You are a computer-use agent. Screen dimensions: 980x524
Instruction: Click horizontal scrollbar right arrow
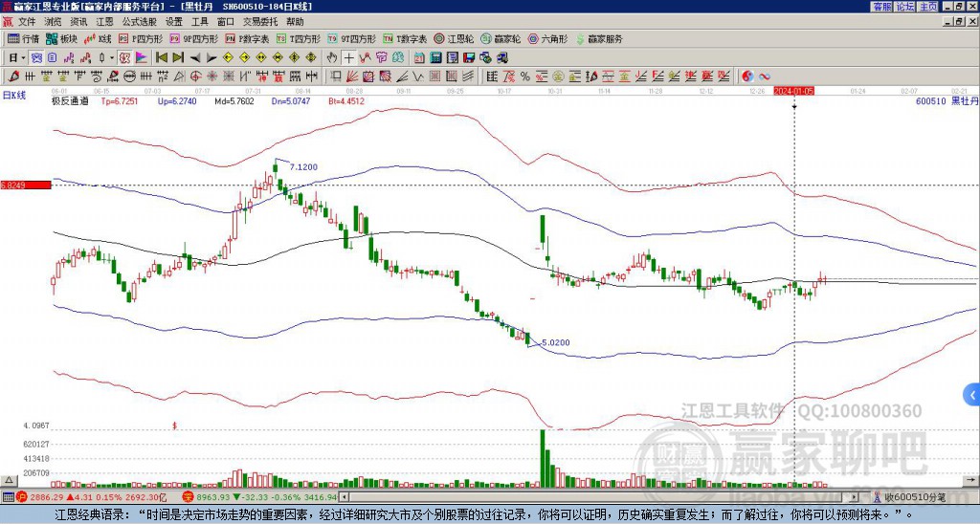pos(854,497)
